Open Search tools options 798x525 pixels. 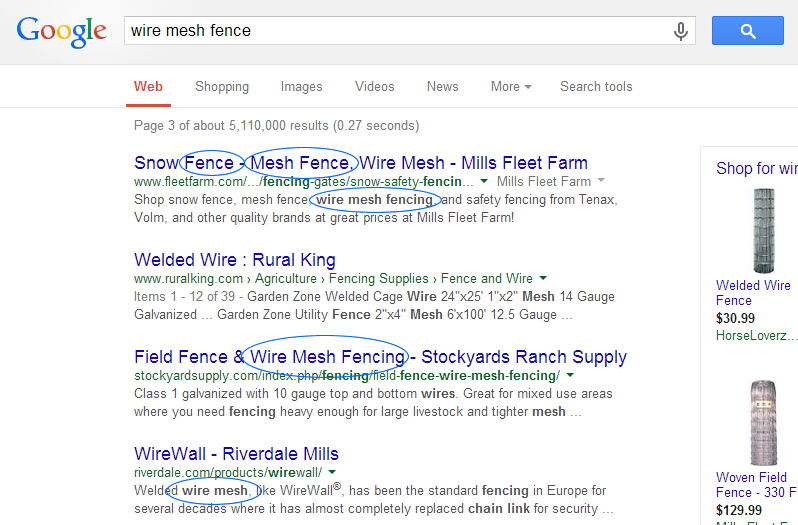(x=596, y=86)
